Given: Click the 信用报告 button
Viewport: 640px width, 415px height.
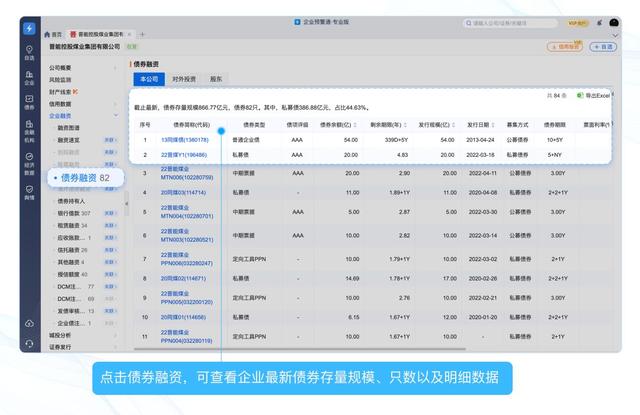Looking at the screenshot, I should 565,47.
